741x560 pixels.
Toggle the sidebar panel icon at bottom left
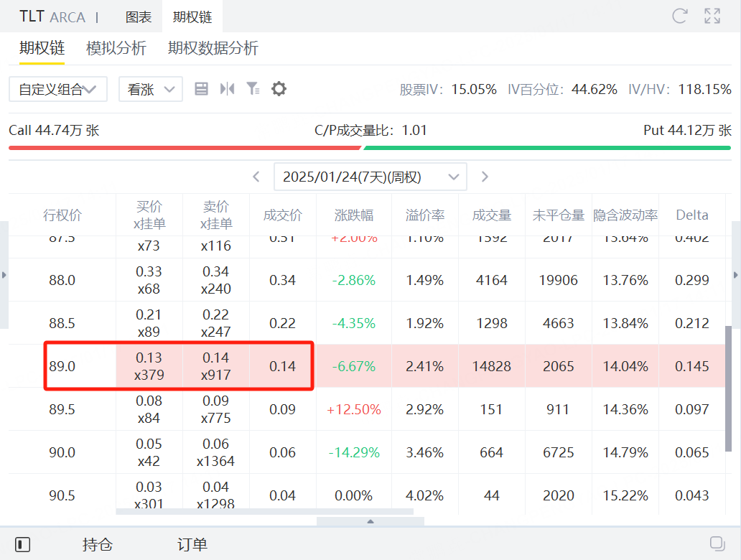tap(23, 544)
